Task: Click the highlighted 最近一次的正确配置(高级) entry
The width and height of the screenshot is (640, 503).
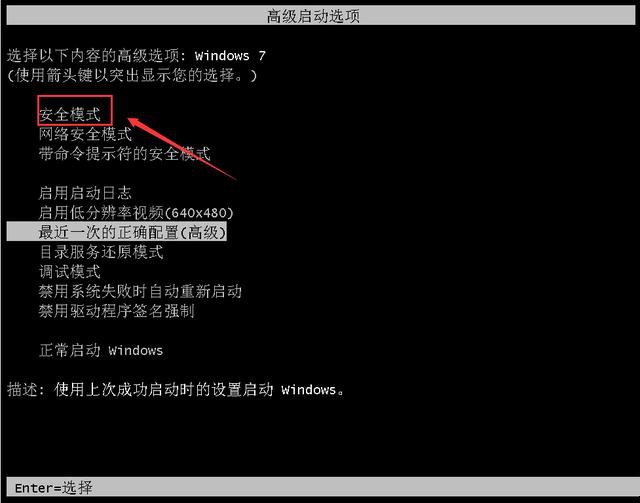Action: tap(117, 232)
